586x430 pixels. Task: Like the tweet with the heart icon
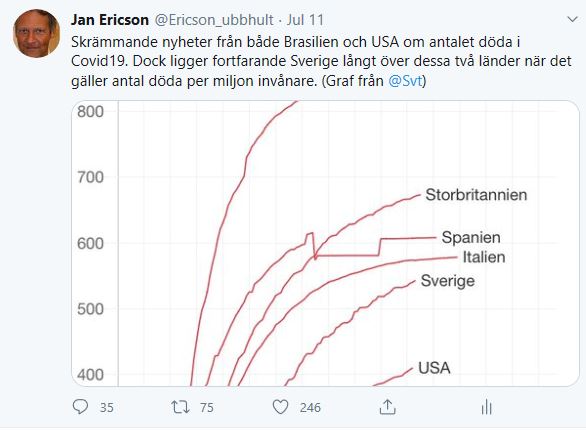(280, 407)
